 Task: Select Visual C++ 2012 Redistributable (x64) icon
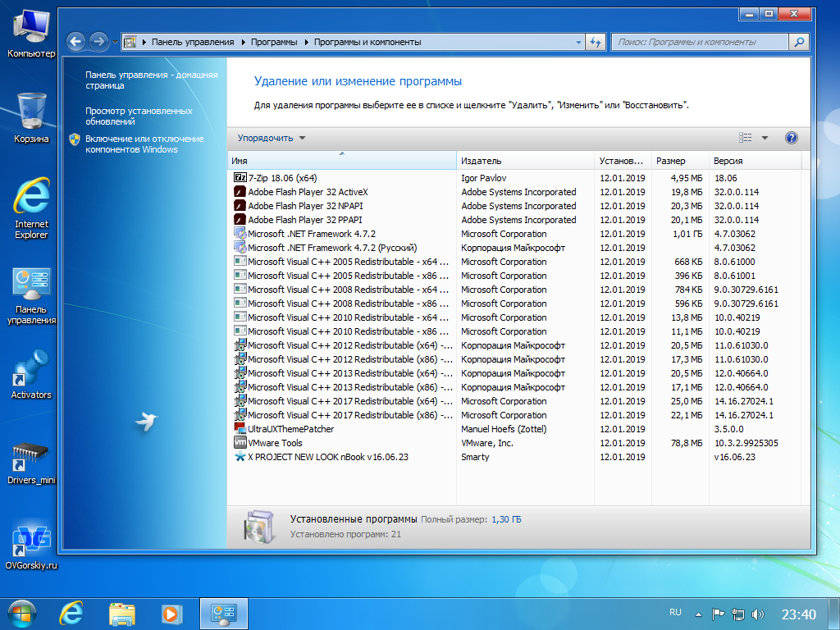pyautogui.click(x=240, y=345)
